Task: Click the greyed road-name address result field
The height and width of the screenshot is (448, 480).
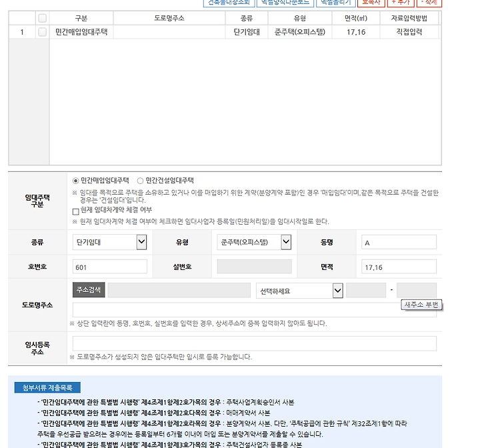Action: point(179,290)
